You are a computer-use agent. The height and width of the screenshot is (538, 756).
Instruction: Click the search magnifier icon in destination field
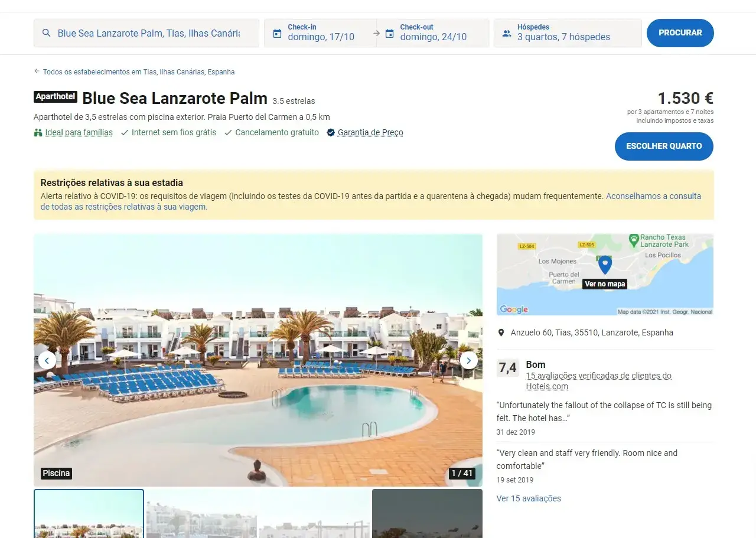(x=46, y=34)
